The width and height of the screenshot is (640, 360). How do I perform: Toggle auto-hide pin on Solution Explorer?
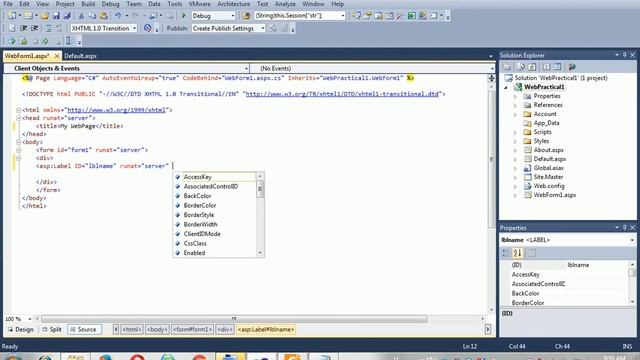point(624,55)
